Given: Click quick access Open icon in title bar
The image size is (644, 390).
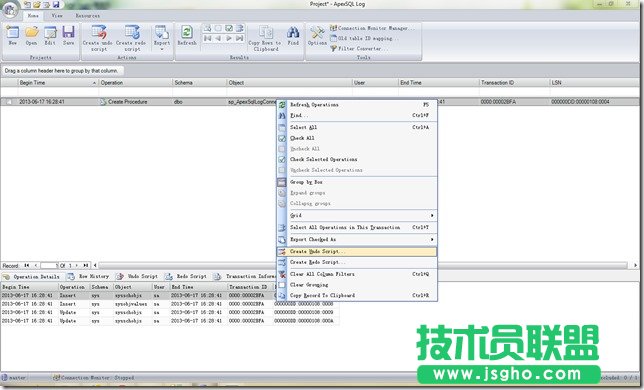Looking at the screenshot, I should [x=37, y=5].
